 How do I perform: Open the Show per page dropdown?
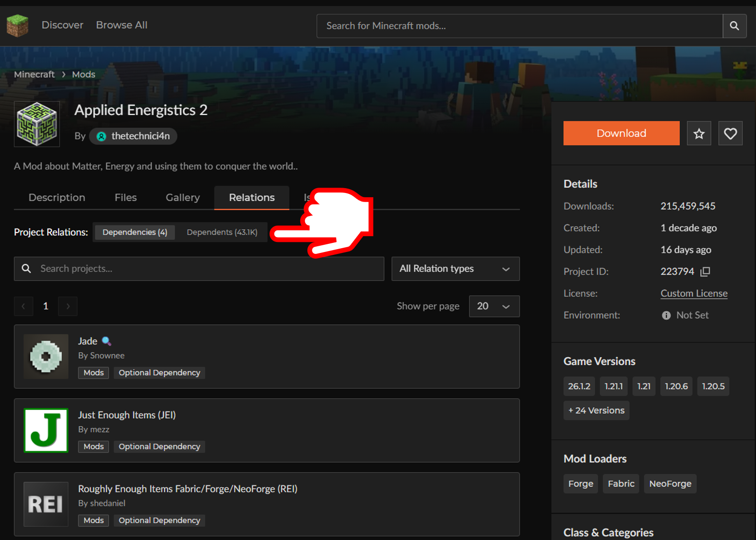pos(494,306)
